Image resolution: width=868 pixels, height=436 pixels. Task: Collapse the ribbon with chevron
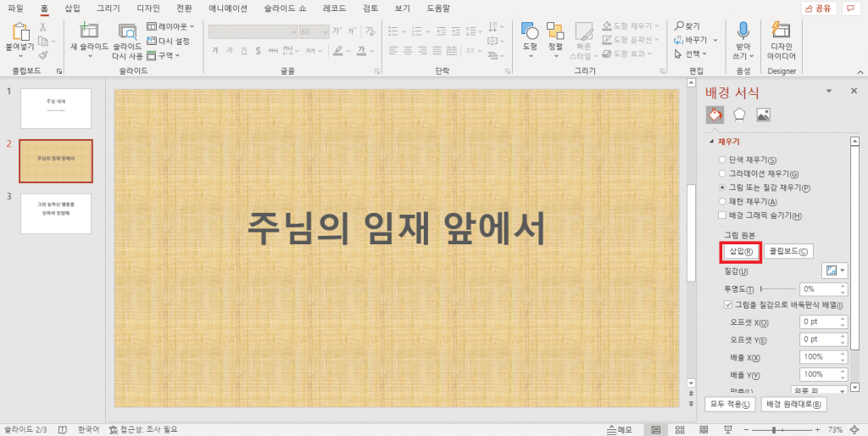[x=860, y=71]
